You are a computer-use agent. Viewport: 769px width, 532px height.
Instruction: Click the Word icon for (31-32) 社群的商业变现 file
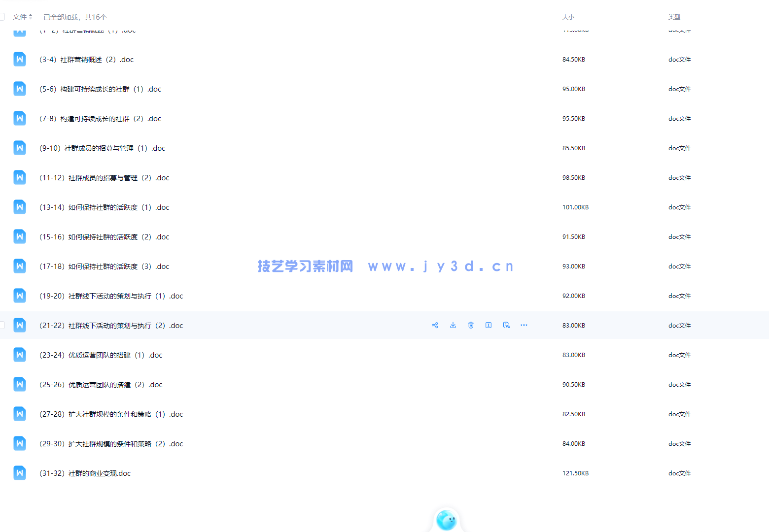[20, 473]
